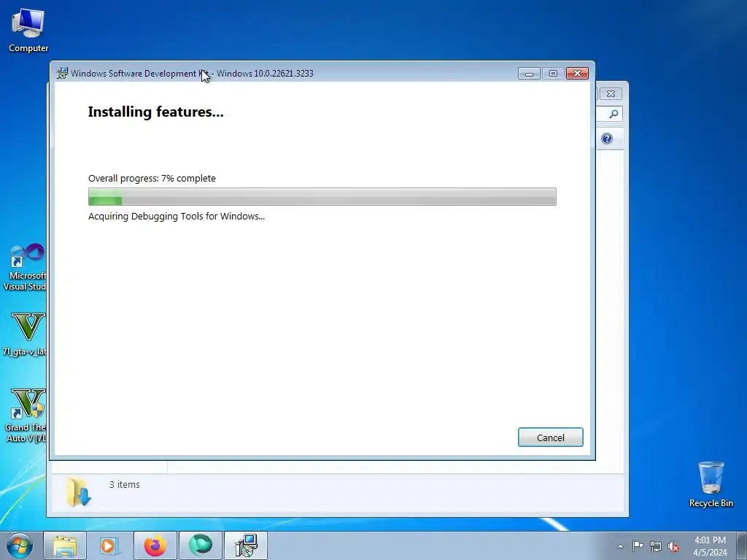Switch to the SDK installer taskbar icon
Image resolution: width=747 pixels, height=560 pixels.
tap(246, 545)
